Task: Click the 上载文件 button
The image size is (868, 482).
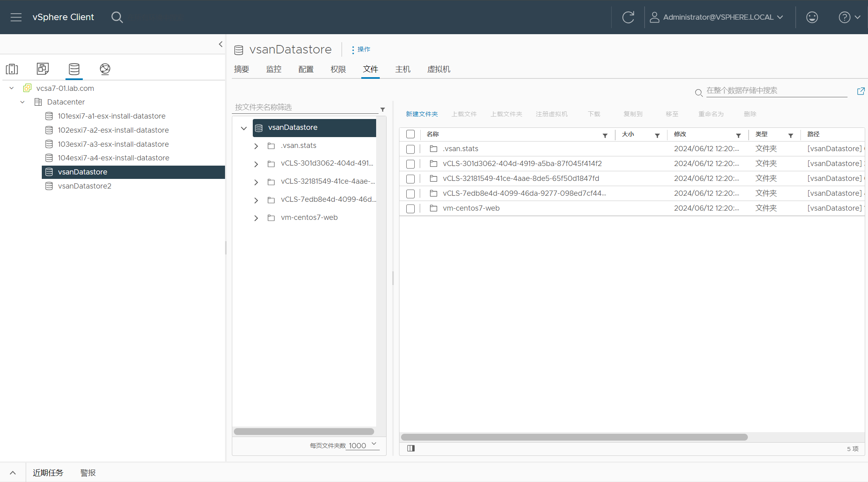Action: [464, 114]
